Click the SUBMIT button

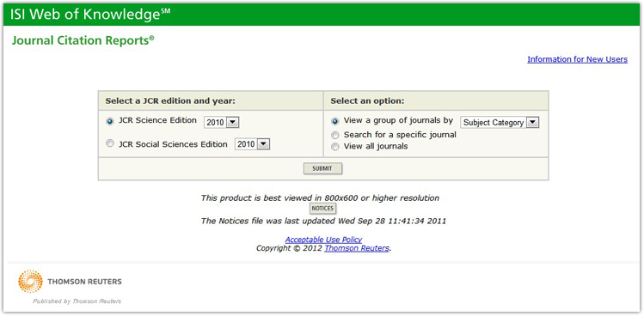(x=322, y=168)
